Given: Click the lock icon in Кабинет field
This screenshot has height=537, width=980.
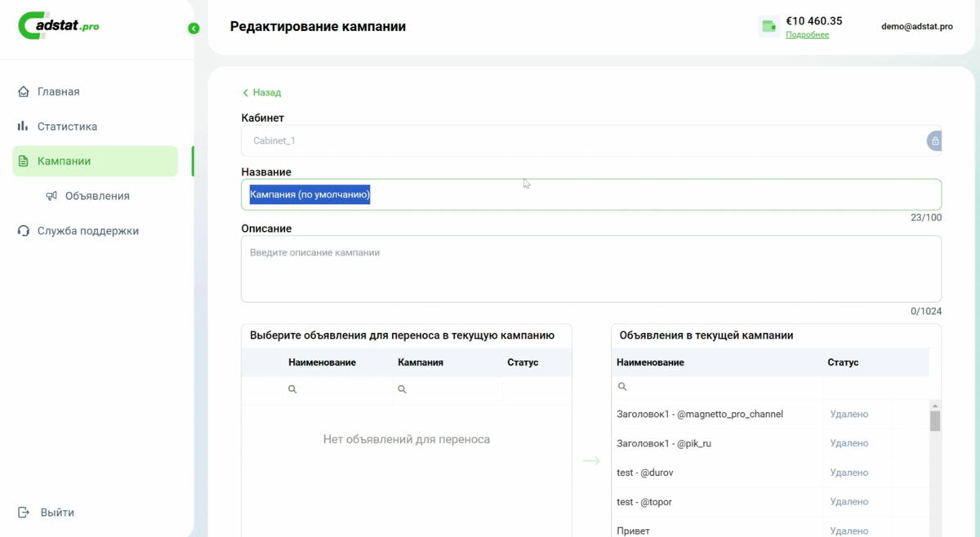Looking at the screenshot, I should pos(934,141).
